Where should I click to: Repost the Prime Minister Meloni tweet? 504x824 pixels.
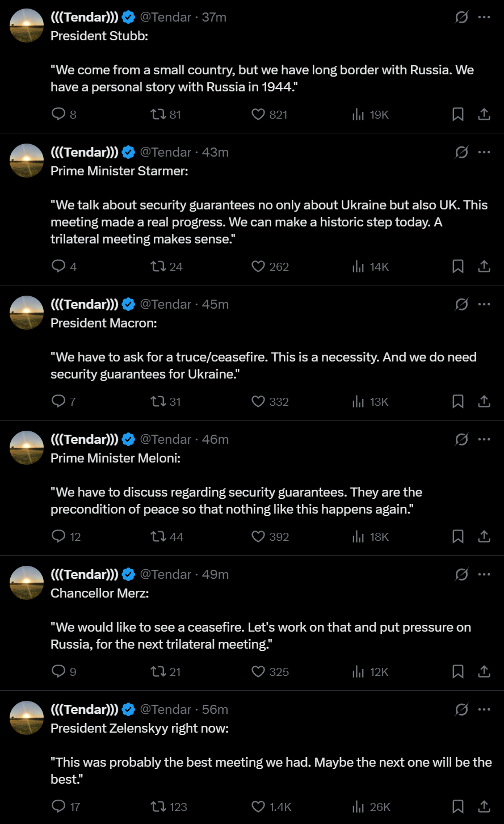[x=158, y=537]
